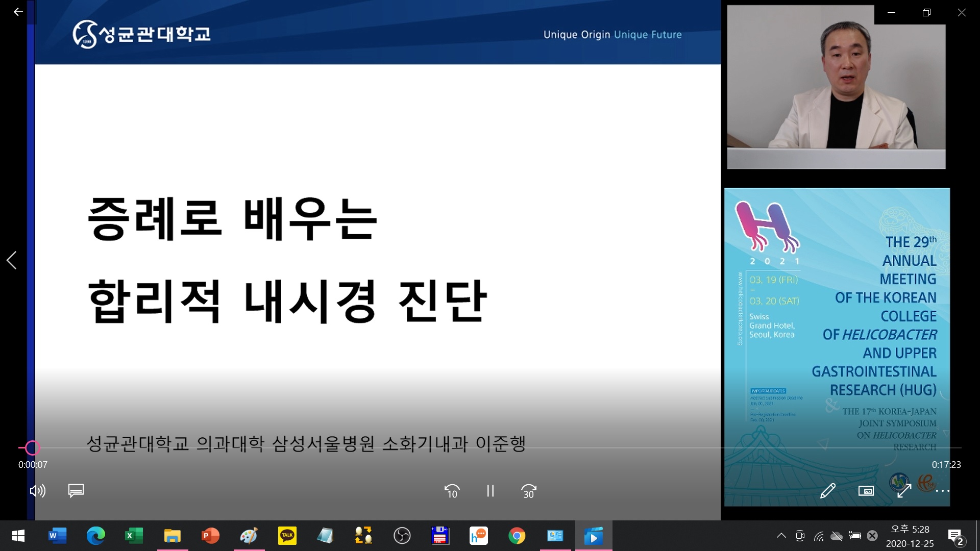Open more options ellipsis menu
The width and height of the screenshot is (980, 551).
[x=943, y=491]
